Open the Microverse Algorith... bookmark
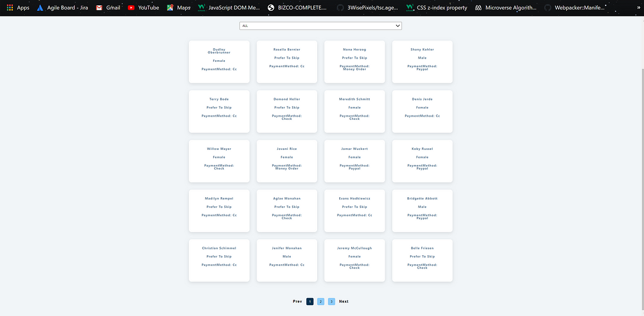Screen dimensions: 644x316 point(506,8)
